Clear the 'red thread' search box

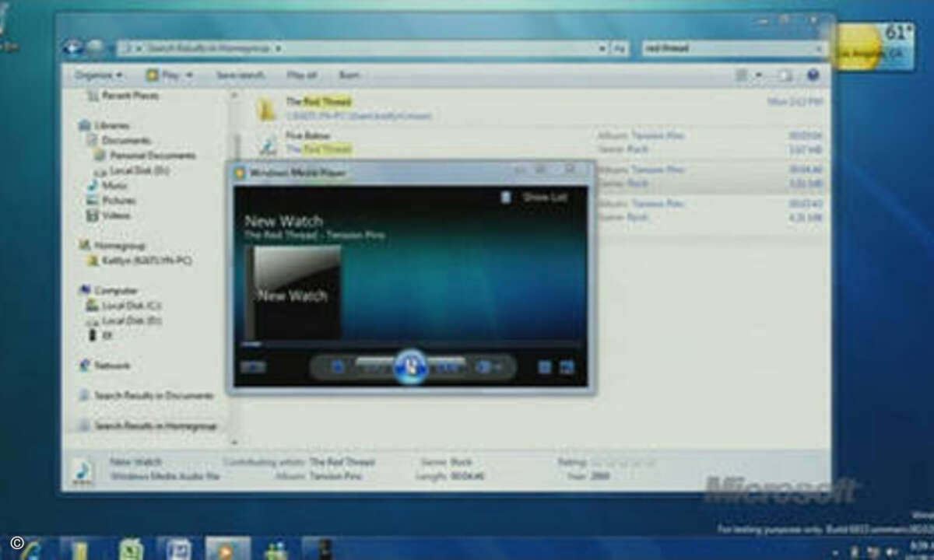pyautogui.click(x=820, y=48)
